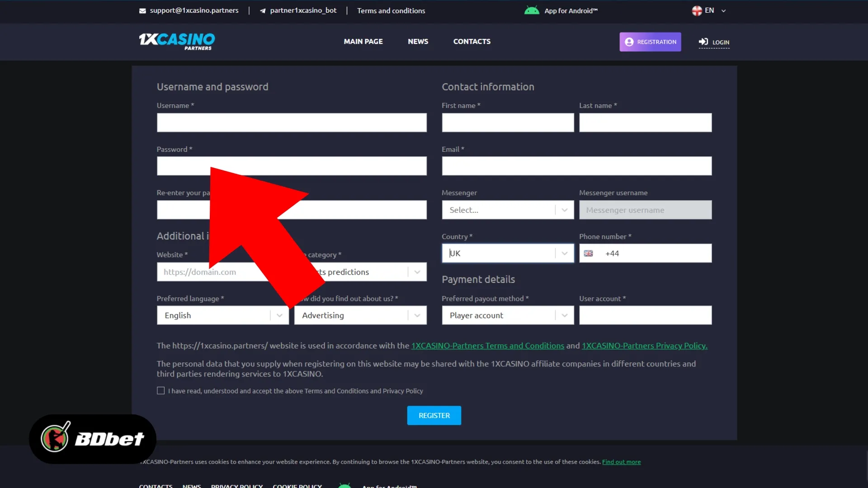Click the Messenger username field

point(645,210)
